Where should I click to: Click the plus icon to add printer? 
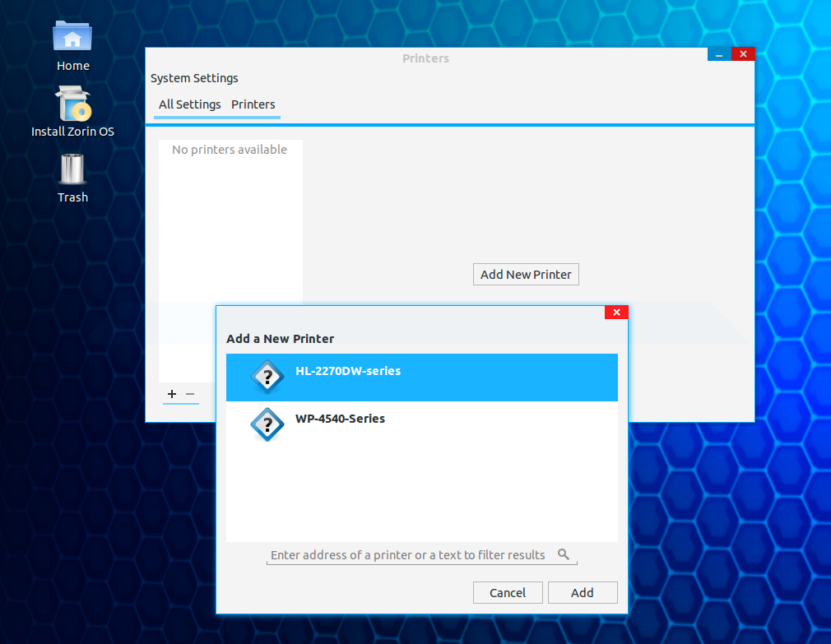pos(171,394)
